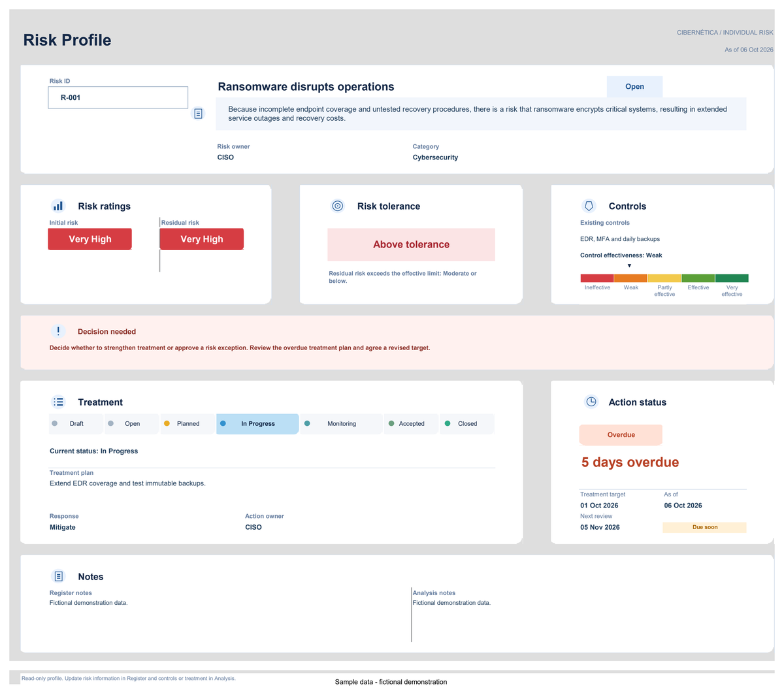The width and height of the screenshot is (784, 695).
Task: Click the risk description paragraph box
Action: tap(482, 114)
